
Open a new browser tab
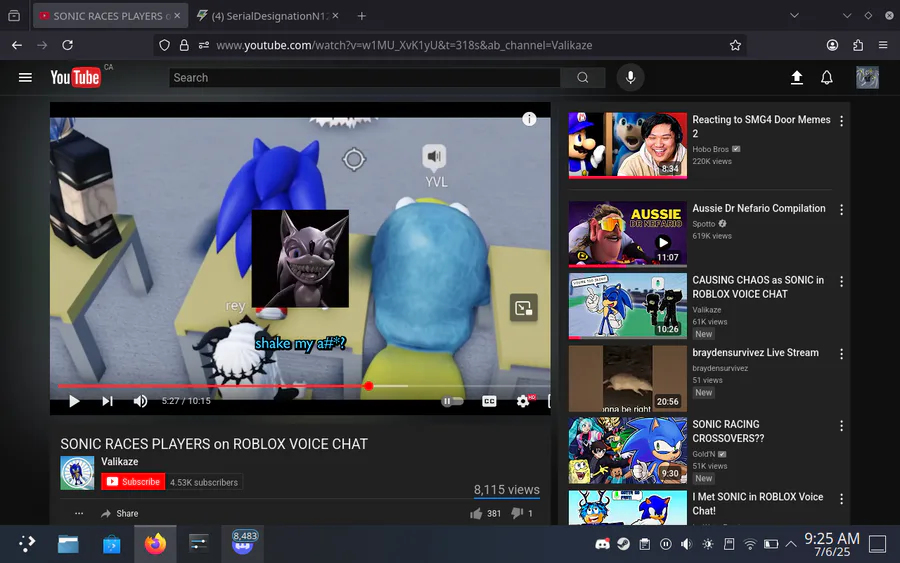[362, 16]
